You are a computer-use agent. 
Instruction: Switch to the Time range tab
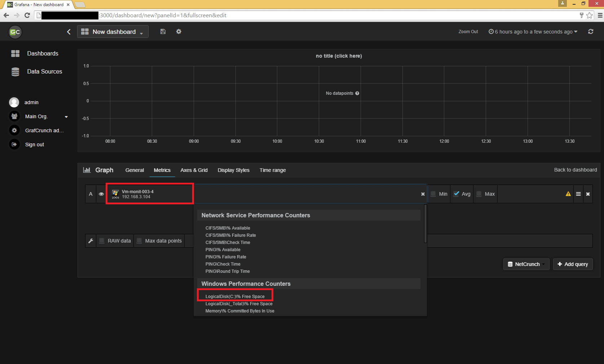point(273,170)
